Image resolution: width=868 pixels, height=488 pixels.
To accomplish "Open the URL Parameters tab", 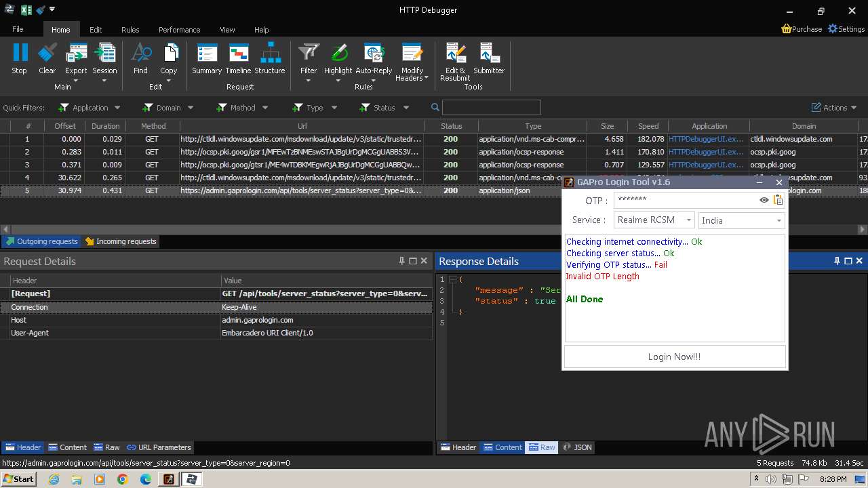I will coord(159,447).
